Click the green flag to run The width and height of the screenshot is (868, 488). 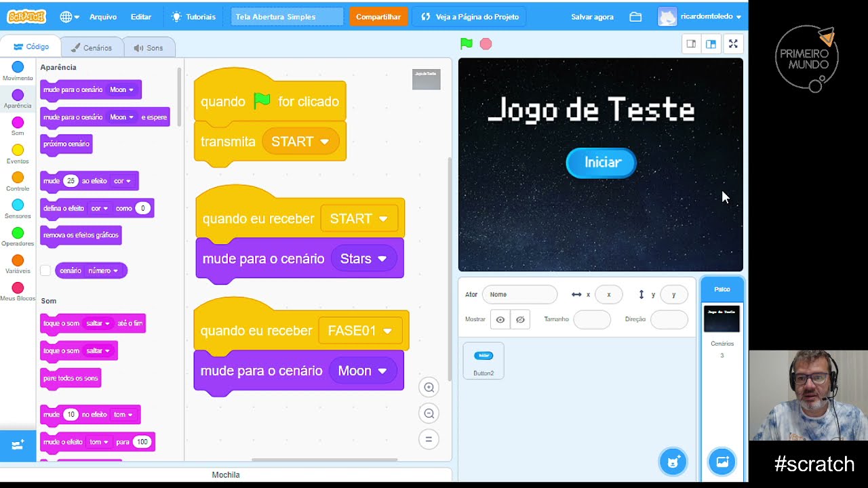(467, 44)
